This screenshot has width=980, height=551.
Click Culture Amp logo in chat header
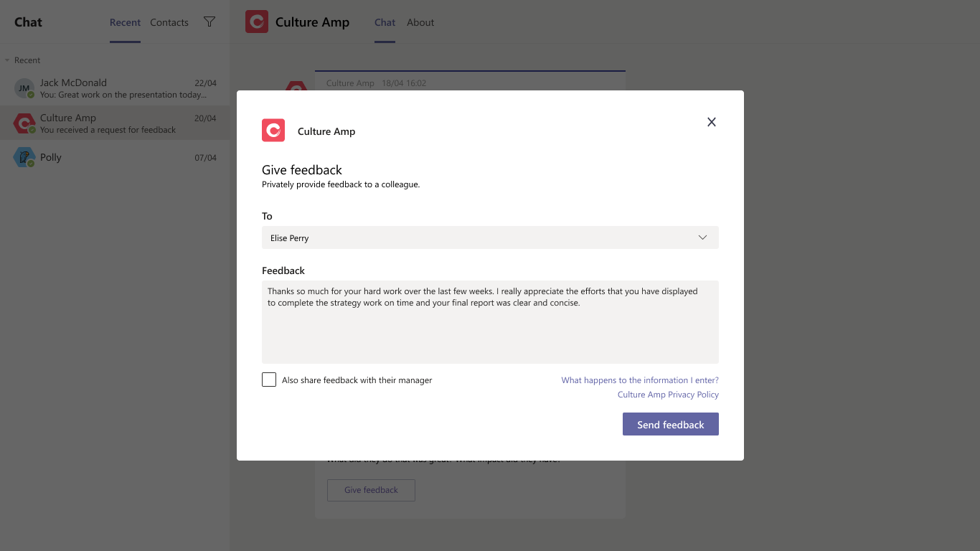pyautogui.click(x=257, y=22)
